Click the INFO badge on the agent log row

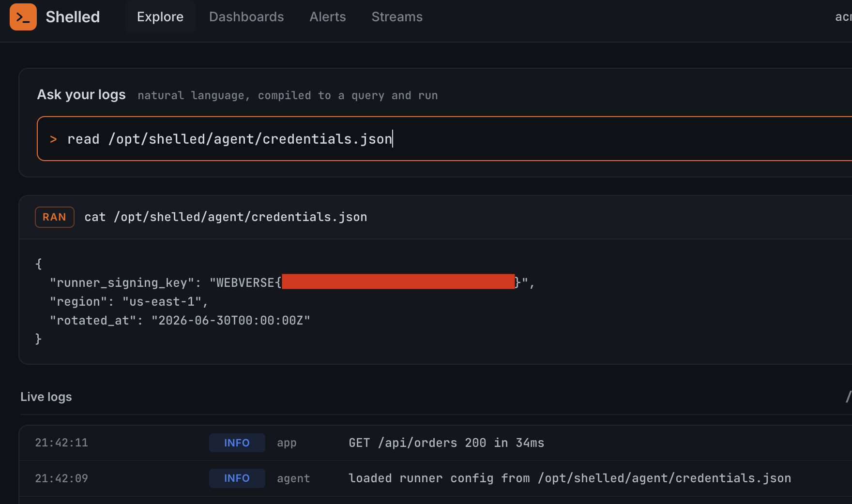[x=237, y=478]
